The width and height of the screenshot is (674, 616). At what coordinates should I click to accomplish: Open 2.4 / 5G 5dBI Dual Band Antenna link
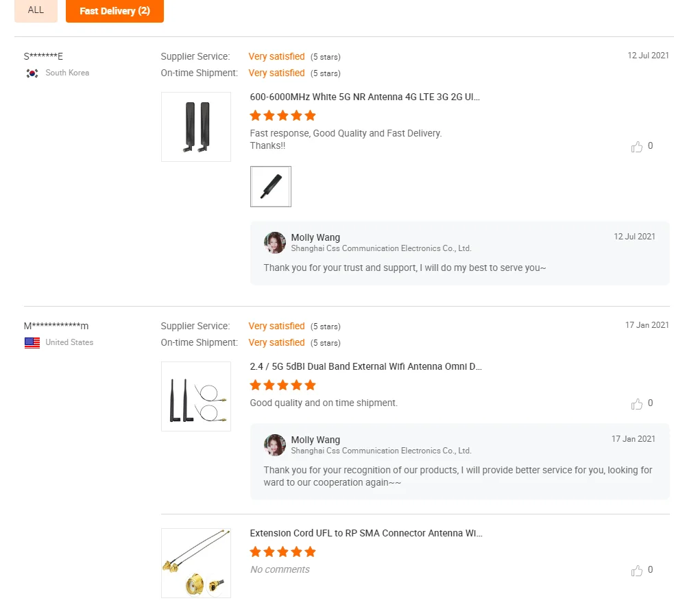[365, 367]
